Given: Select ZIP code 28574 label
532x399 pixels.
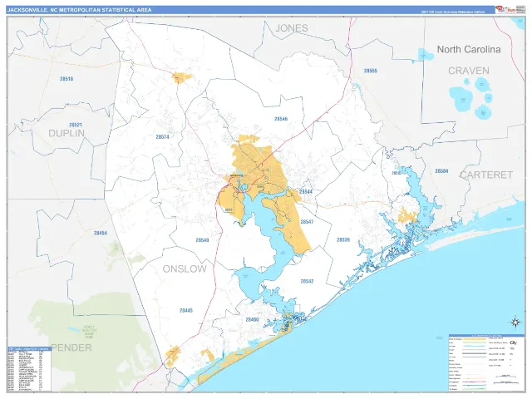Looking at the screenshot, I should (x=163, y=137).
